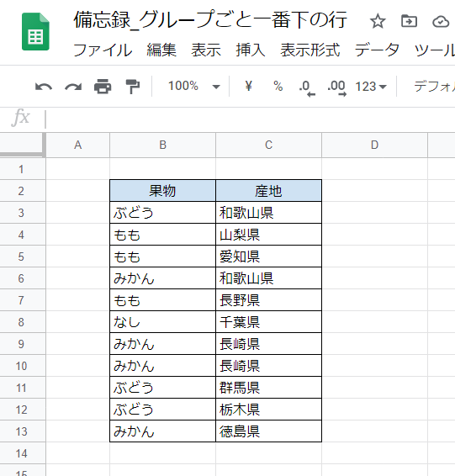The image size is (455, 476).
Task: Open the Google Sheets home icon
Action: click(35, 32)
